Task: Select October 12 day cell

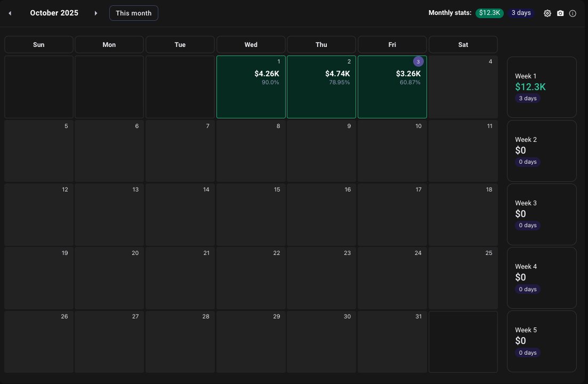Action: point(38,214)
